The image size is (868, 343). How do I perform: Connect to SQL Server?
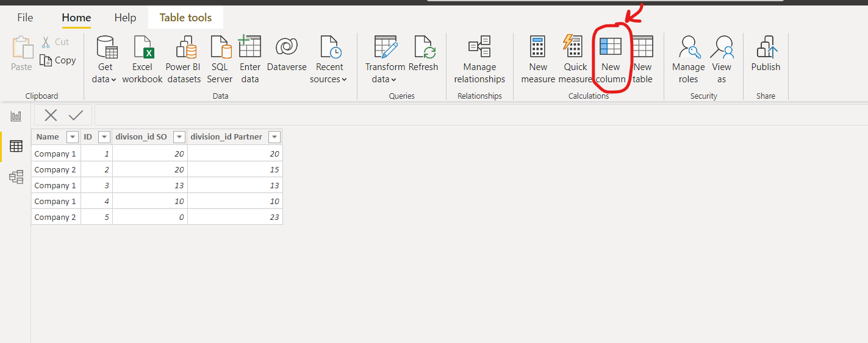(x=220, y=59)
